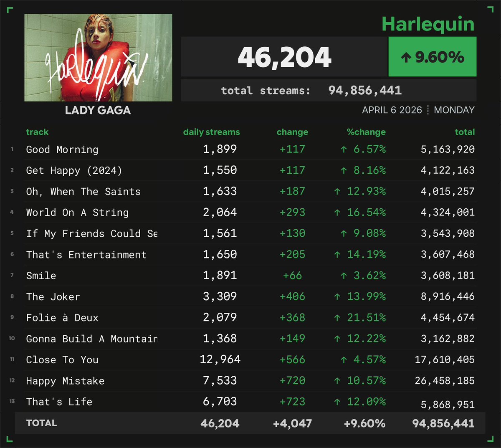Select the That's Entertainment track name

click(86, 255)
